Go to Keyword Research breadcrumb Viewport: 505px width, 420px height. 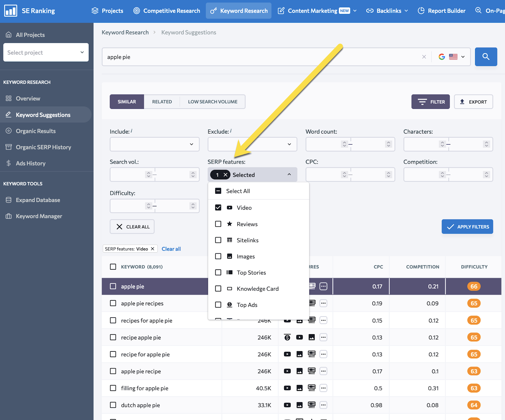pyautogui.click(x=125, y=32)
